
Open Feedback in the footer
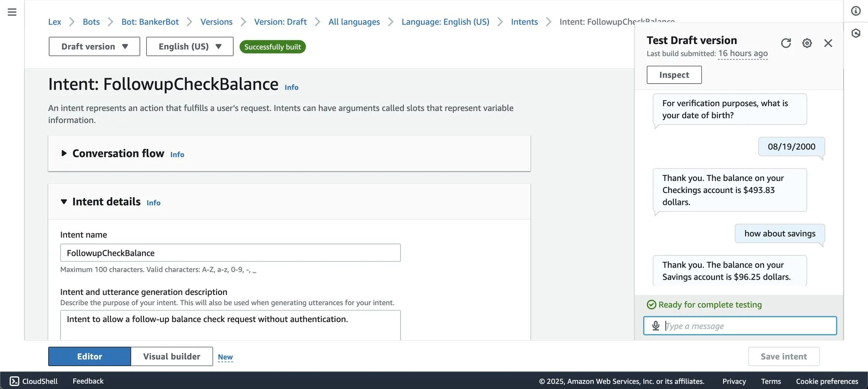click(x=88, y=381)
